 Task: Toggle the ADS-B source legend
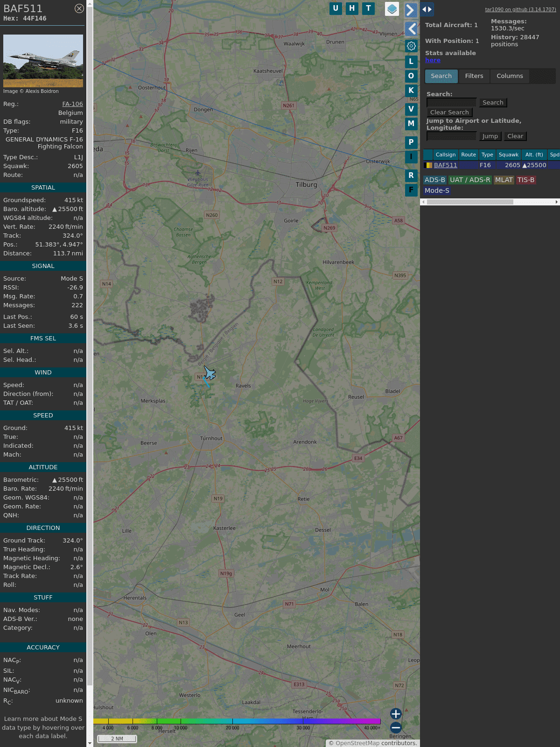[435, 180]
